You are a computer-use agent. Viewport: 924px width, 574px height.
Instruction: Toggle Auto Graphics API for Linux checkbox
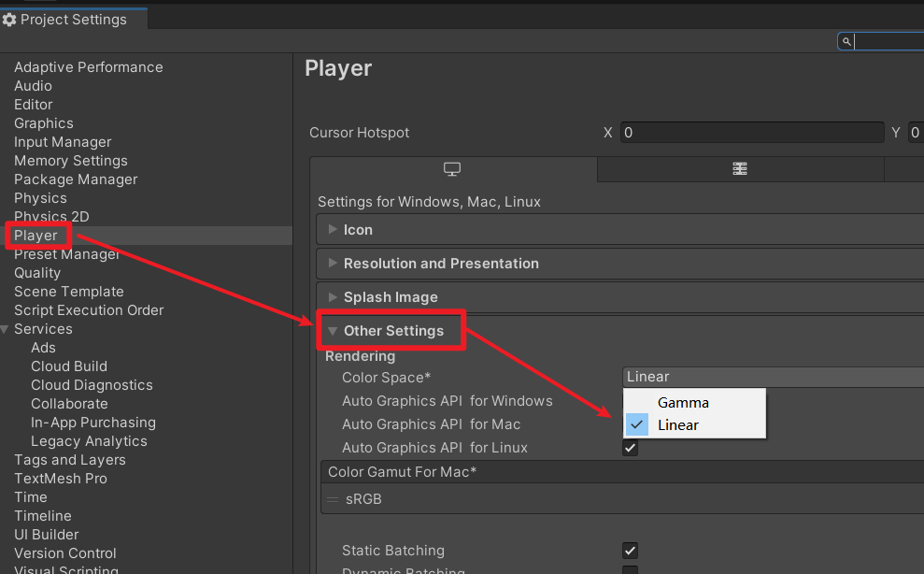tap(631, 448)
